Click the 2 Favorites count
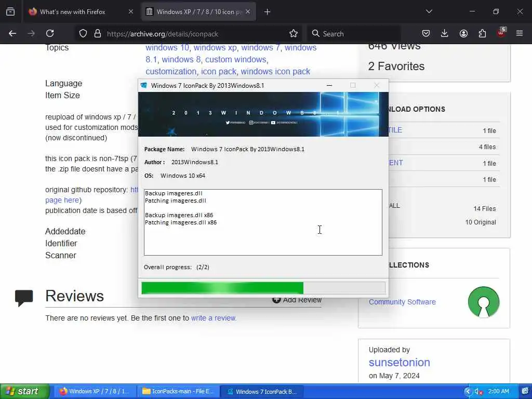532x399 pixels. coord(396,66)
